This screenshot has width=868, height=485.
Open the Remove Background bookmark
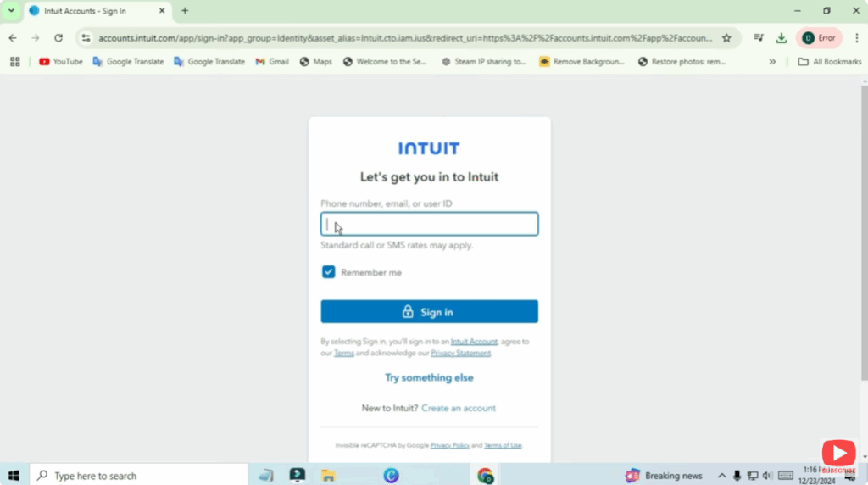pyautogui.click(x=581, y=61)
